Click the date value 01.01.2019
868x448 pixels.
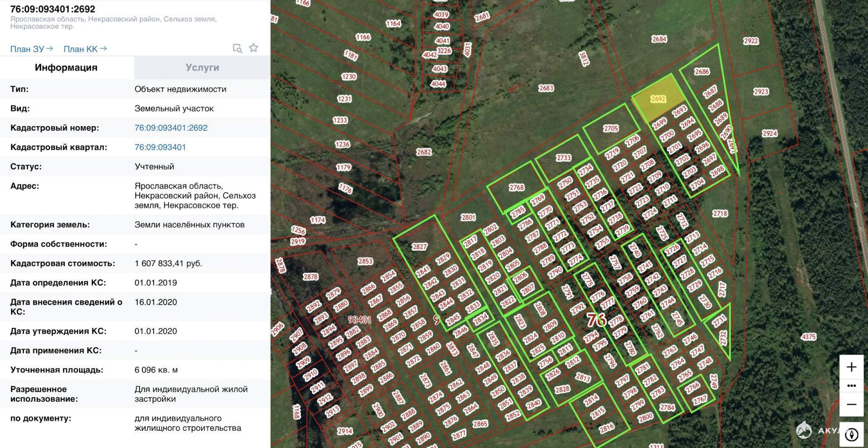click(x=156, y=283)
